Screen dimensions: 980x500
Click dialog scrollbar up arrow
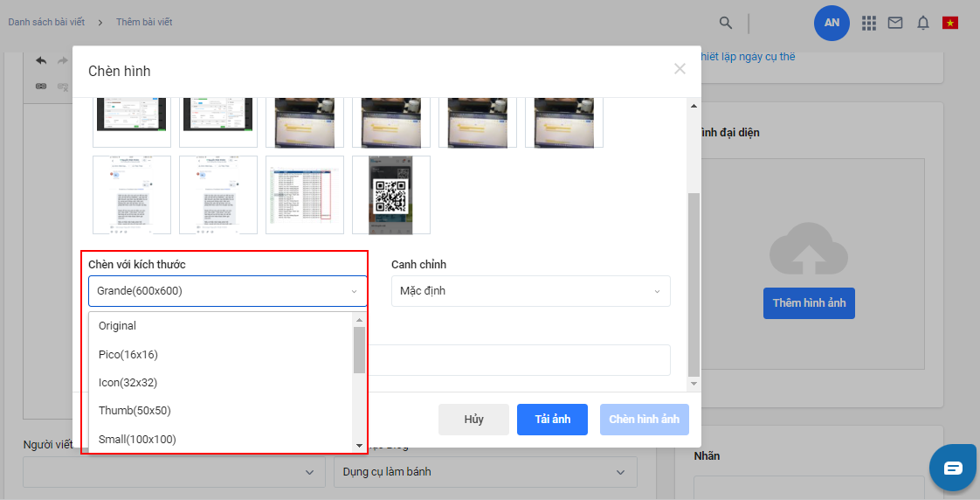tap(694, 106)
